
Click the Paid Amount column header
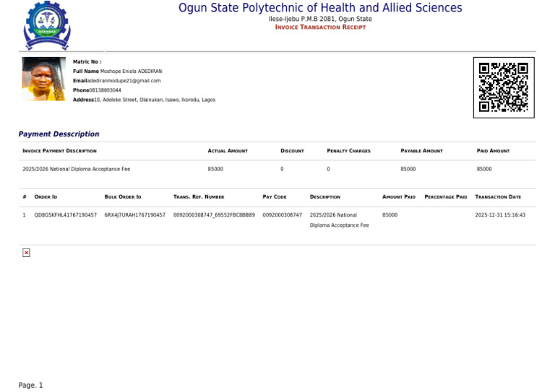point(493,151)
